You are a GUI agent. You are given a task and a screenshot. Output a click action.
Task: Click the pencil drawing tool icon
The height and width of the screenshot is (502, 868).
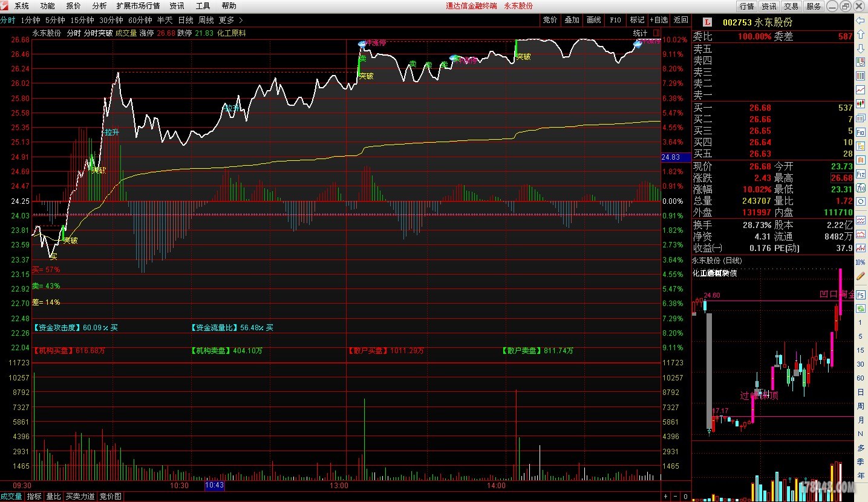860,276
